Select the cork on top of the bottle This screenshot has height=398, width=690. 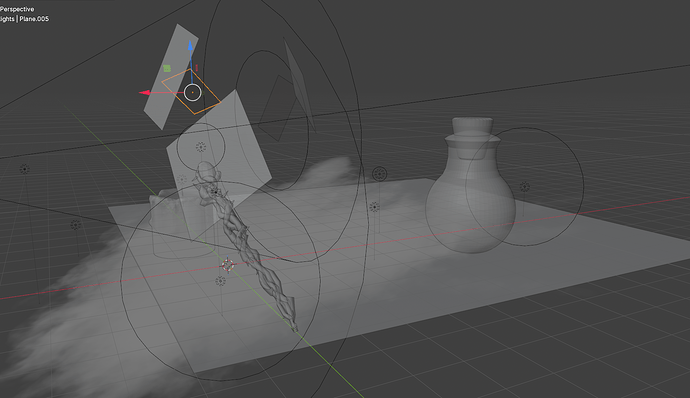point(472,128)
